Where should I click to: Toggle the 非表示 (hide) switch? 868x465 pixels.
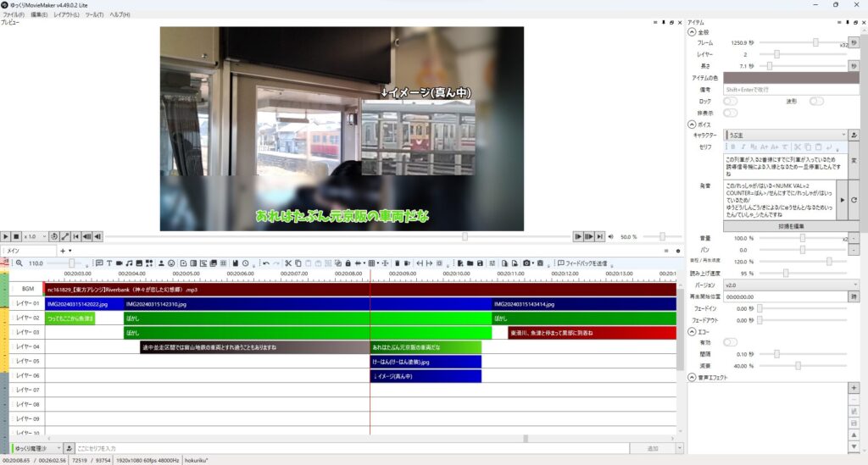tap(730, 113)
